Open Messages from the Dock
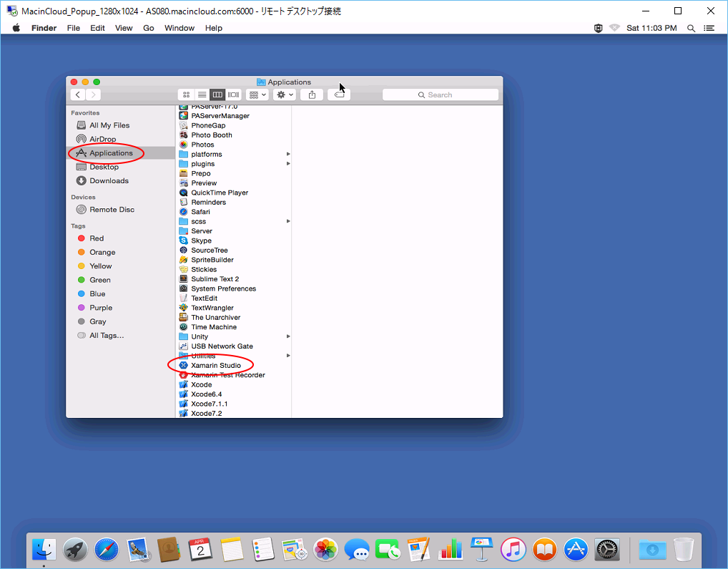 pyautogui.click(x=357, y=550)
